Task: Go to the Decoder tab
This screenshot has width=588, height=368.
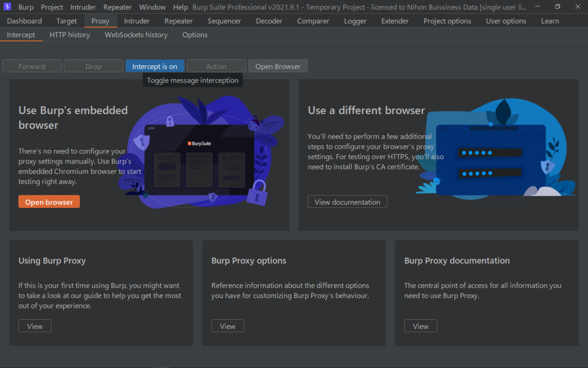Action: [x=269, y=21]
